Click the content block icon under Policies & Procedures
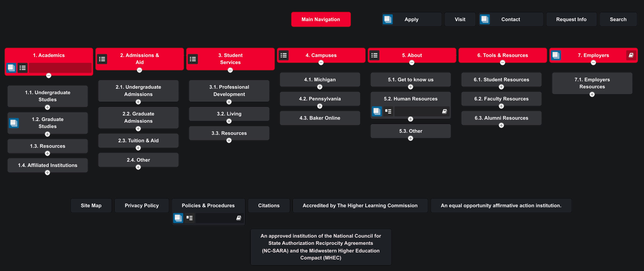 click(189, 218)
